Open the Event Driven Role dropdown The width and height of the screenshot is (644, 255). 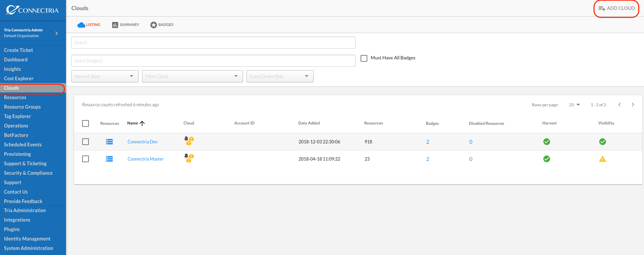tap(280, 76)
